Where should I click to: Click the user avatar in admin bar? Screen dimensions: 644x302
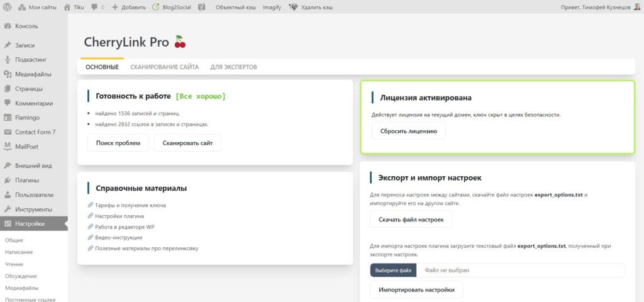click(638, 7)
